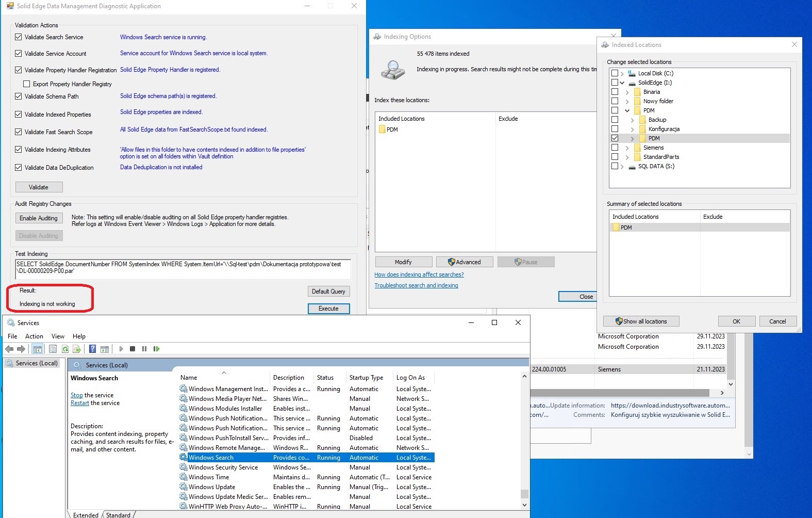Expand SQL DATA (S:) tree node
The image size is (812, 518).
[622, 166]
